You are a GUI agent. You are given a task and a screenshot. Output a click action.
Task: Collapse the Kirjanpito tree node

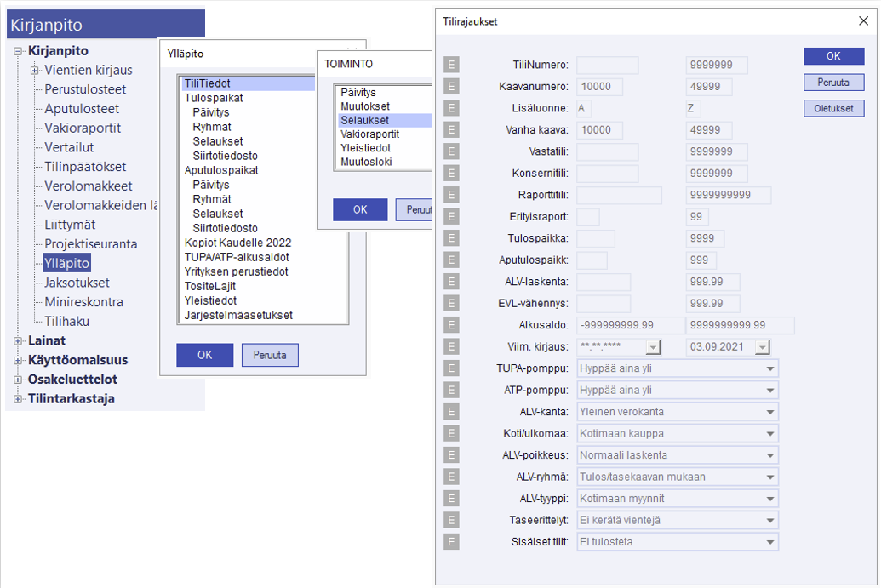pos(19,52)
